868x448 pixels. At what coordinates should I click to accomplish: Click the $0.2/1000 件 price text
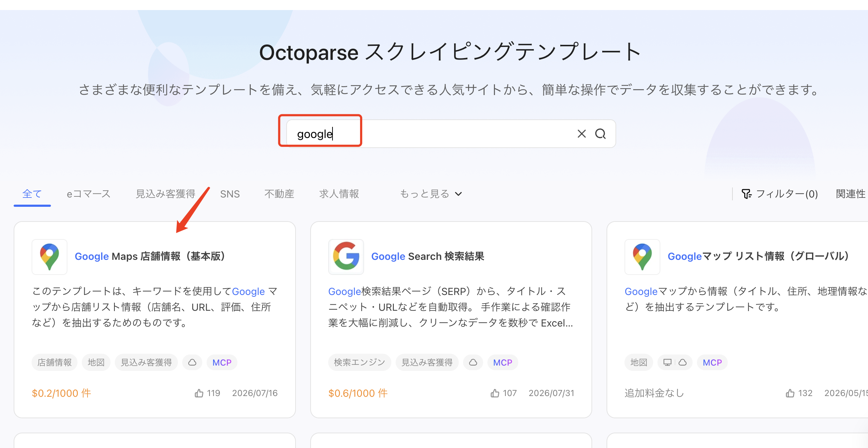[x=61, y=393]
